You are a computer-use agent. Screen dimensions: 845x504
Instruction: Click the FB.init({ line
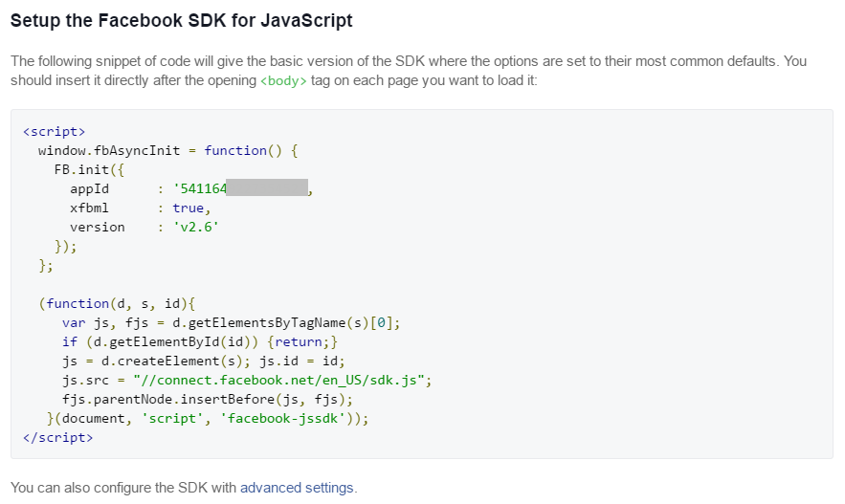[89, 170]
